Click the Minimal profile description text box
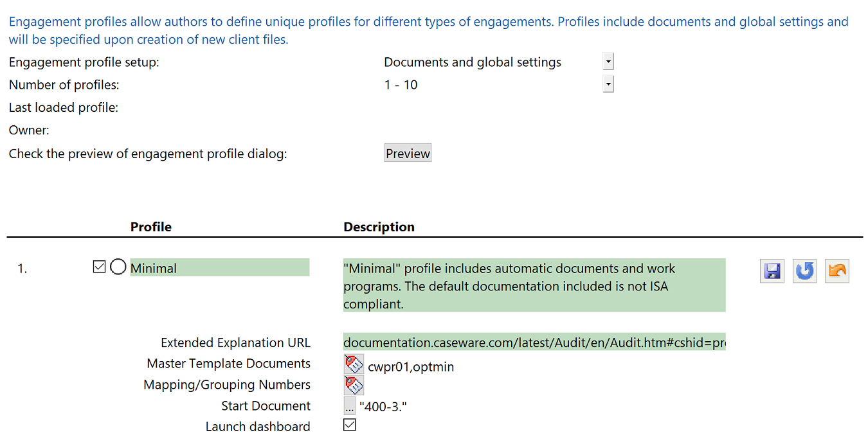 [534, 285]
